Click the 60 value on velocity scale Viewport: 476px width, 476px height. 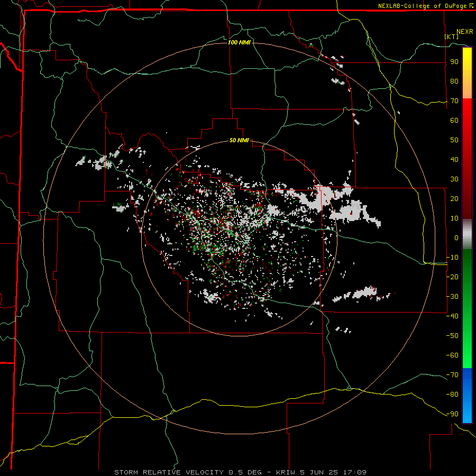(454, 121)
